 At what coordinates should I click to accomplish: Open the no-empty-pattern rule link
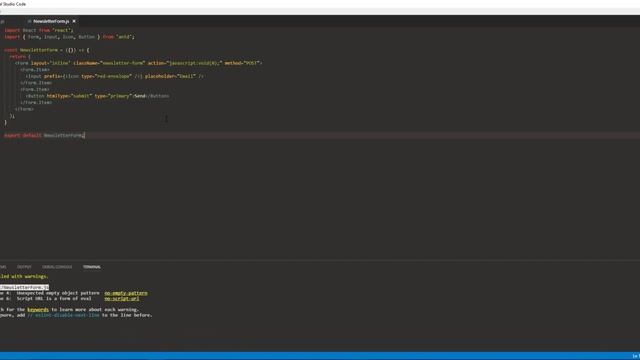(126, 293)
